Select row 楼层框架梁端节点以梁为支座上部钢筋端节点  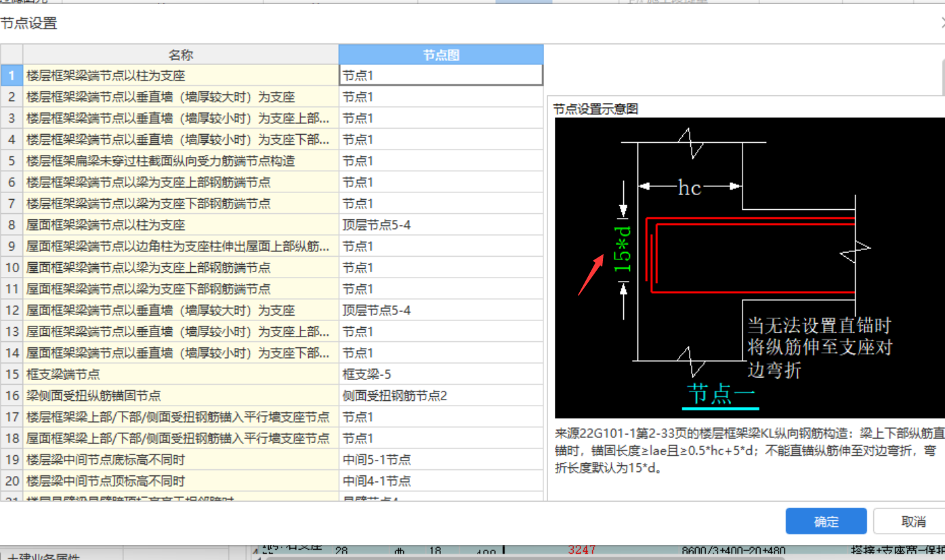click(181, 182)
